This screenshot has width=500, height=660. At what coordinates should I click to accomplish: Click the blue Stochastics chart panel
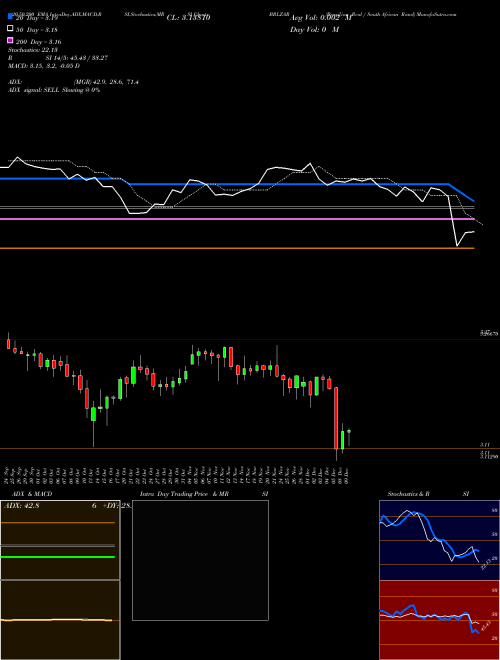click(x=439, y=540)
